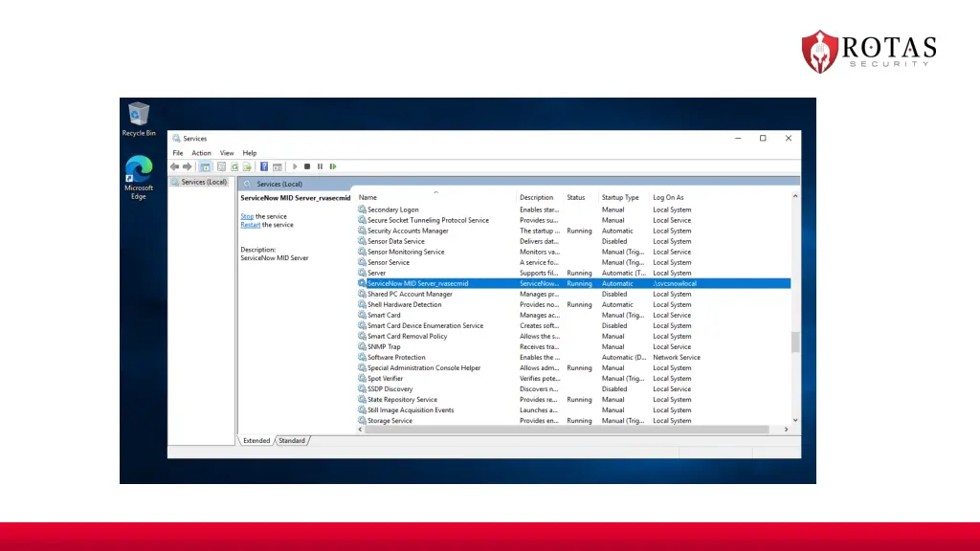Click the Export List toolbar icon

click(248, 166)
